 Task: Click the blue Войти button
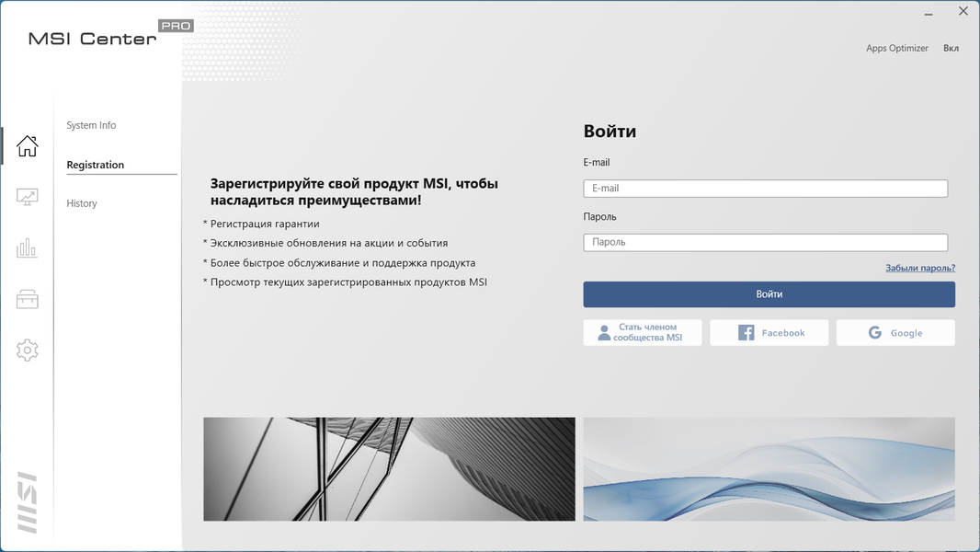[x=769, y=293]
